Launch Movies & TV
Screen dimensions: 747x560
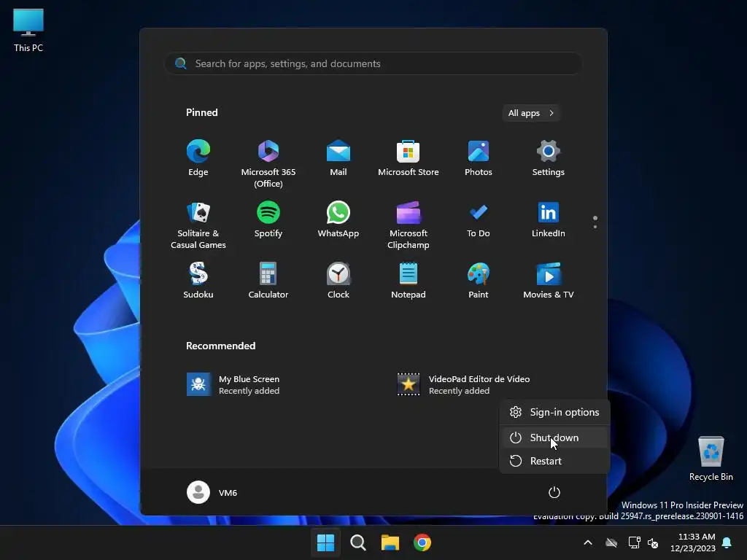[x=549, y=281]
